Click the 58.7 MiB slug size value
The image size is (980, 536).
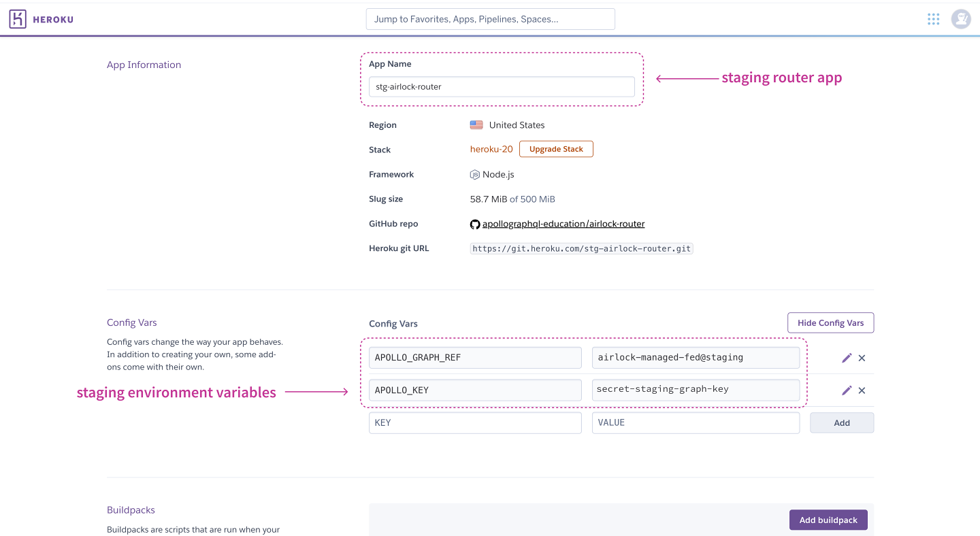click(488, 199)
